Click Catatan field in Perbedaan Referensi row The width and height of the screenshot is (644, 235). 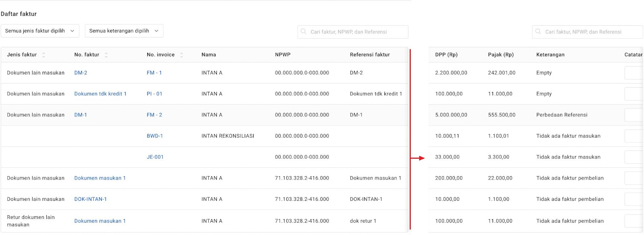(634, 115)
